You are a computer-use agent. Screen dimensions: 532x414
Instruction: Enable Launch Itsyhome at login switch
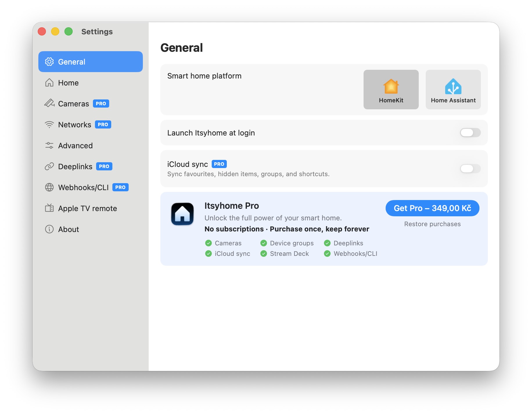pos(470,133)
